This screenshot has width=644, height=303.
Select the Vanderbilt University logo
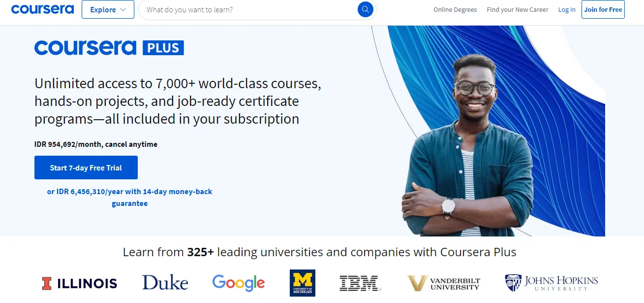coord(444,283)
